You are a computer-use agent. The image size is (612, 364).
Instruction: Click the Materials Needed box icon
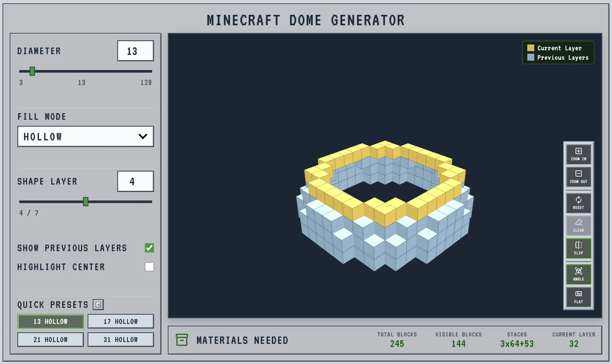182,340
